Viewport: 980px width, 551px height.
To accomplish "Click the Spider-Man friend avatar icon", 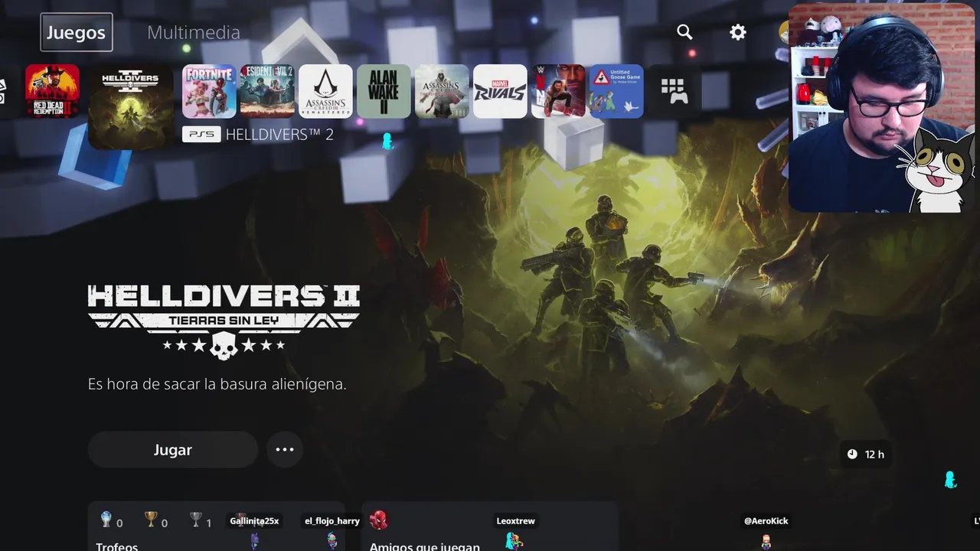I will [x=379, y=520].
